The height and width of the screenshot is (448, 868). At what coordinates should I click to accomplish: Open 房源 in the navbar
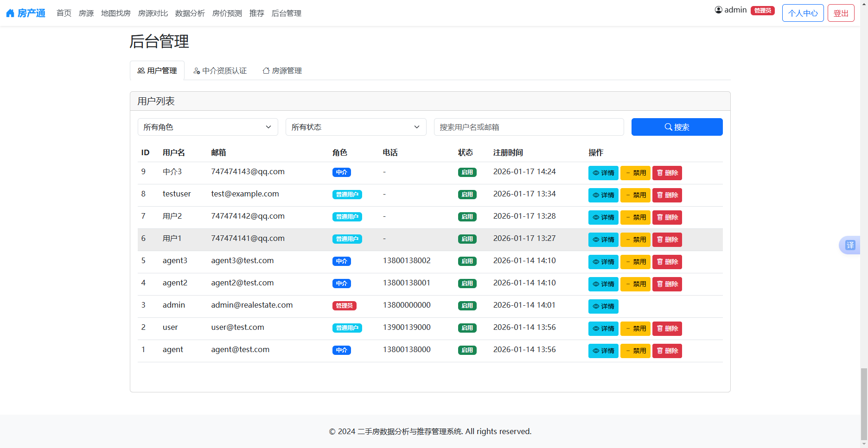(x=86, y=13)
